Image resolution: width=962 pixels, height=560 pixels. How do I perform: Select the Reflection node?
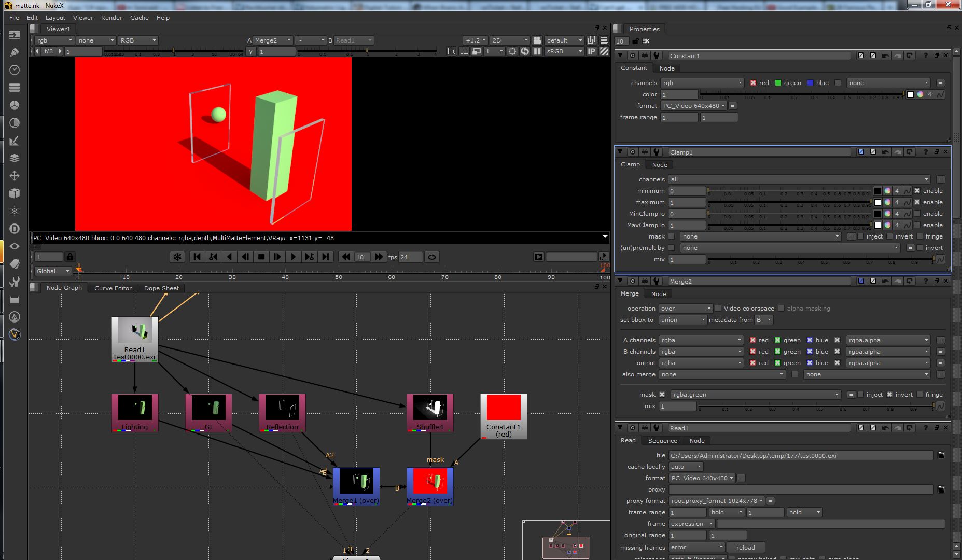(x=282, y=413)
